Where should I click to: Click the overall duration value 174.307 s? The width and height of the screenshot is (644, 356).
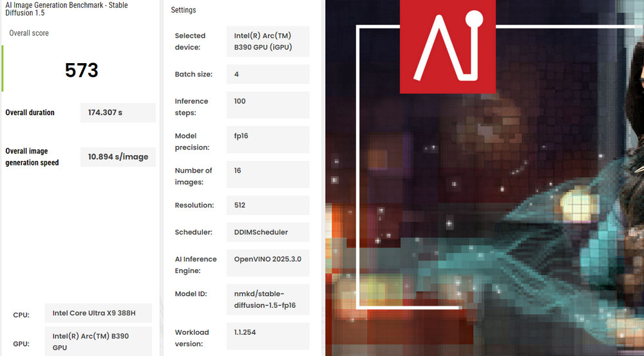click(117, 113)
